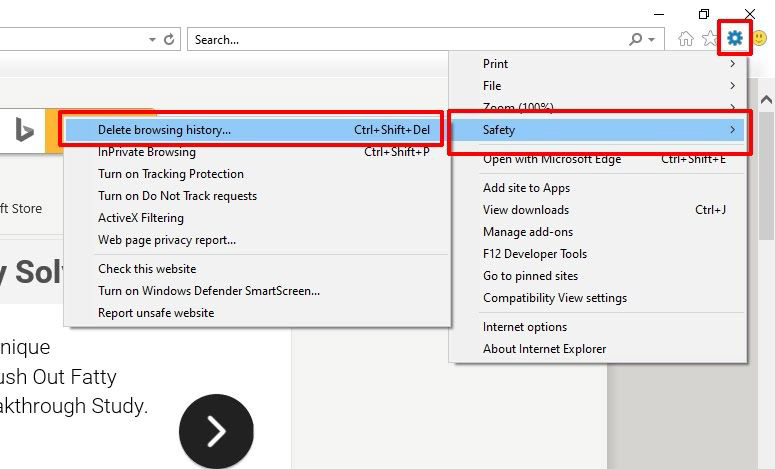Click the Home icon
Viewport: 775px width, 469px height.
click(x=686, y=39)
